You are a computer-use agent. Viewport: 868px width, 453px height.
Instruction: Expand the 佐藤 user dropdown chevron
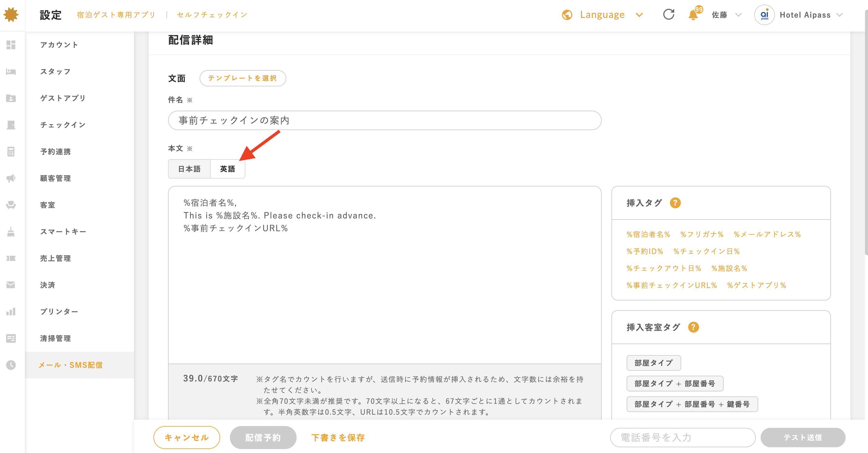738,15
